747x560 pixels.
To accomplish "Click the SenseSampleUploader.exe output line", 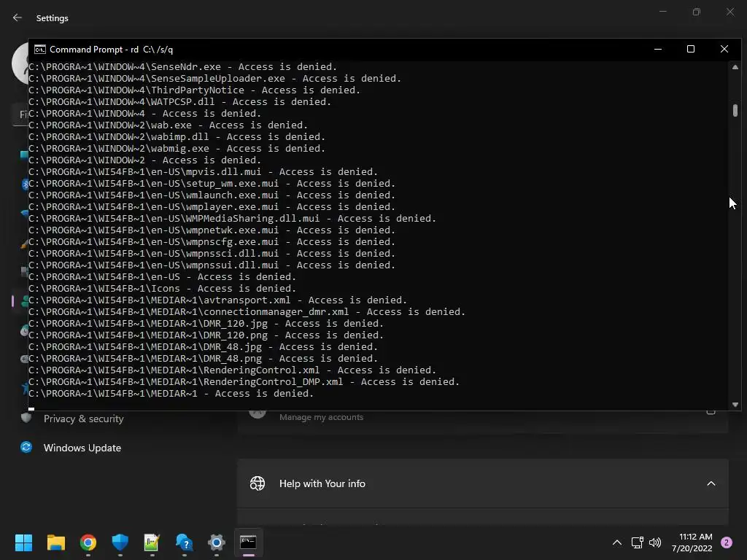I will (215, 78).
